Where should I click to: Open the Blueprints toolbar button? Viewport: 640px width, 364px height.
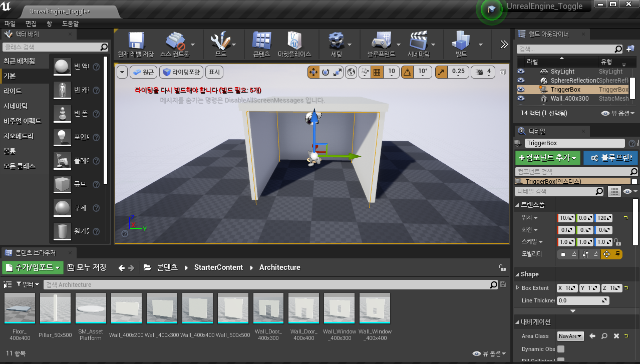381,45
